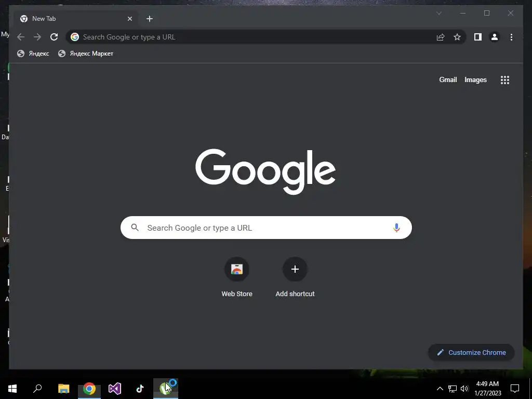Open Gmail link

click(x=448, y=79)
